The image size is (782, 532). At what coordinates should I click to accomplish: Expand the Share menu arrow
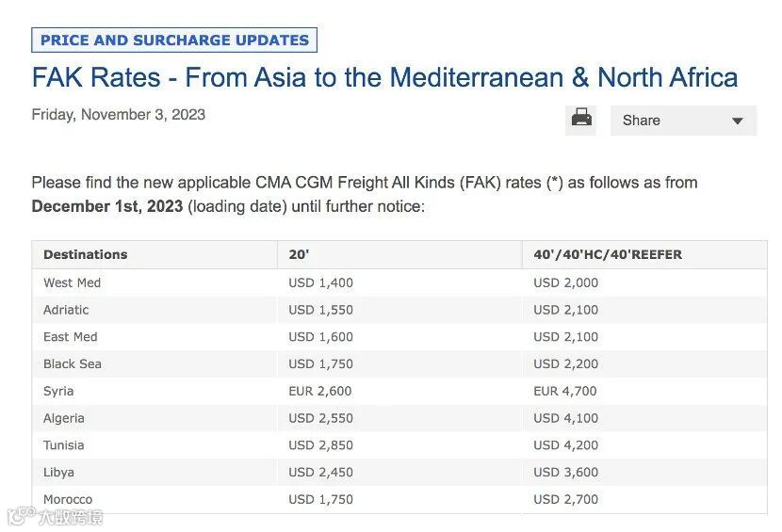(x=738, y=121)
